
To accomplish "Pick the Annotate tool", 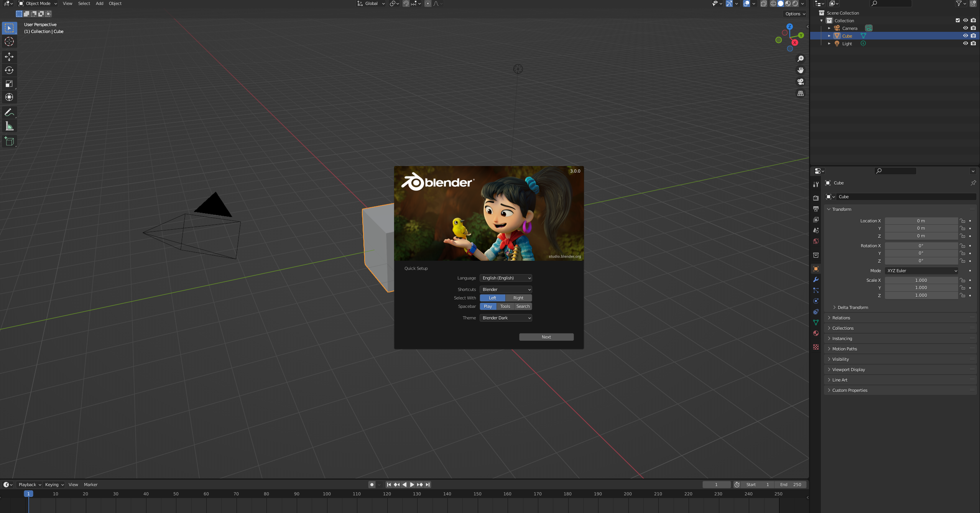I will coord(9,112).
